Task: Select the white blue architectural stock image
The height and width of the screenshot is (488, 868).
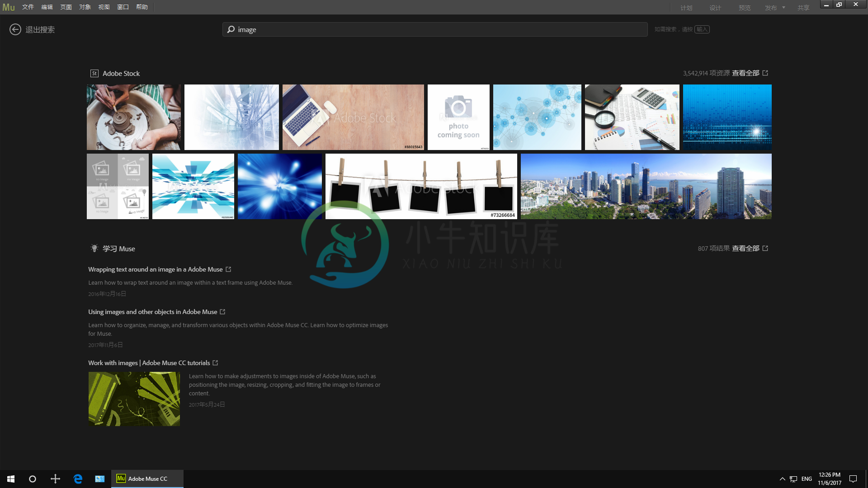Action: (231, 117)
